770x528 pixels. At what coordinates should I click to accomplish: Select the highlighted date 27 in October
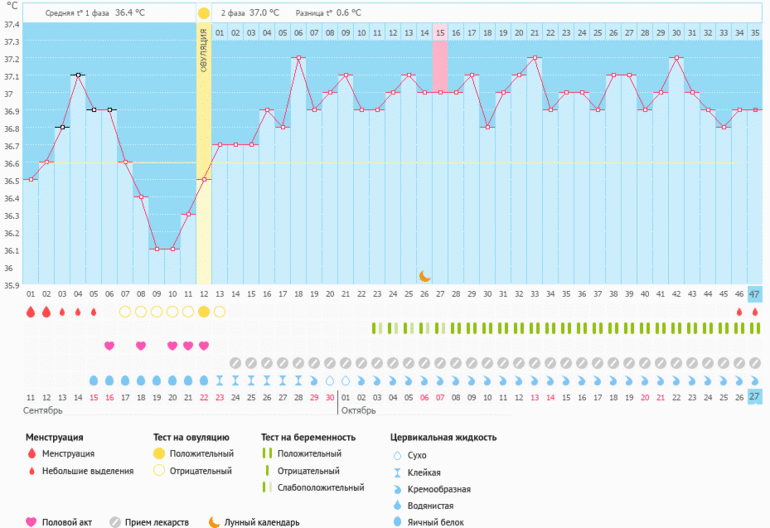click(x=754, y=396)
